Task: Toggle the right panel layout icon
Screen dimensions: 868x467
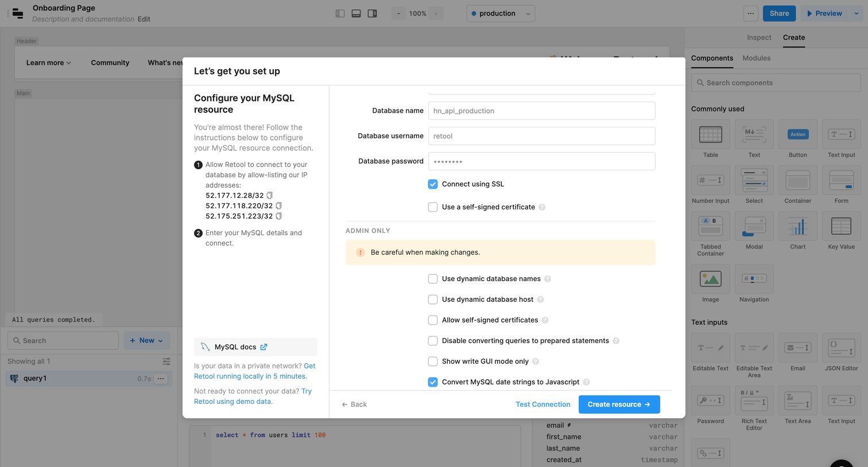Action: 372,13
